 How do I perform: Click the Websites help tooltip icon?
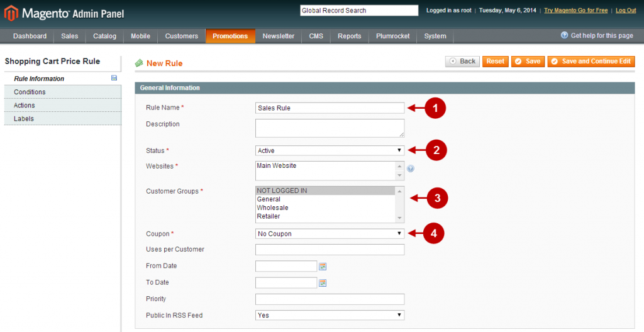[x=410, y=169]
